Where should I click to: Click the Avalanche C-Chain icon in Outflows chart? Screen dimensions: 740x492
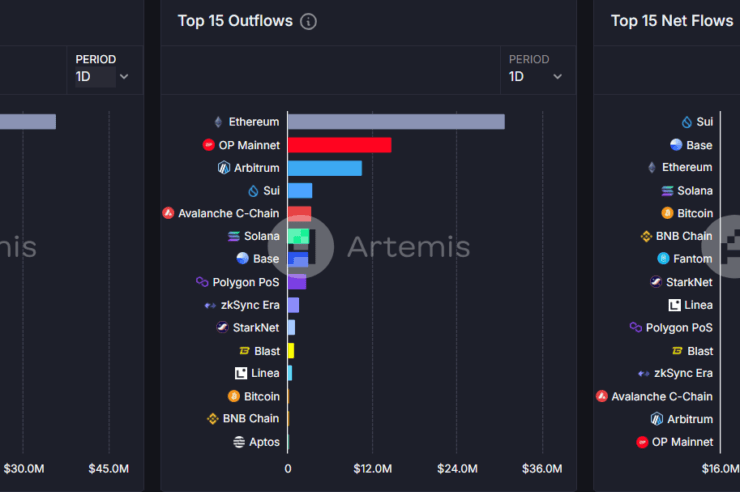click(x=168, y=213)
